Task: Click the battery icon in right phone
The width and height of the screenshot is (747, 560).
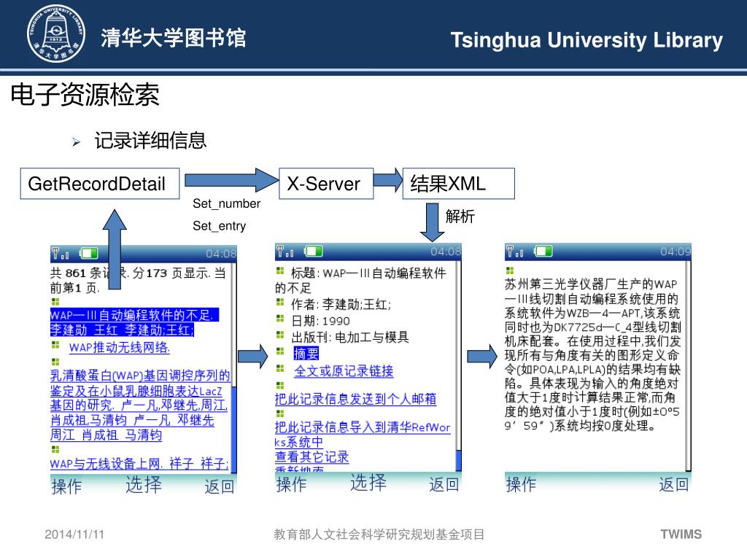Action: pyautogui.click(x=543, y=251)
